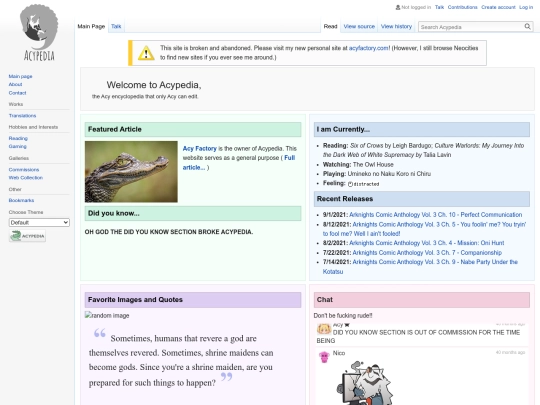
Task: Open the Choose Theme dropdown
Action: [39, 222]
